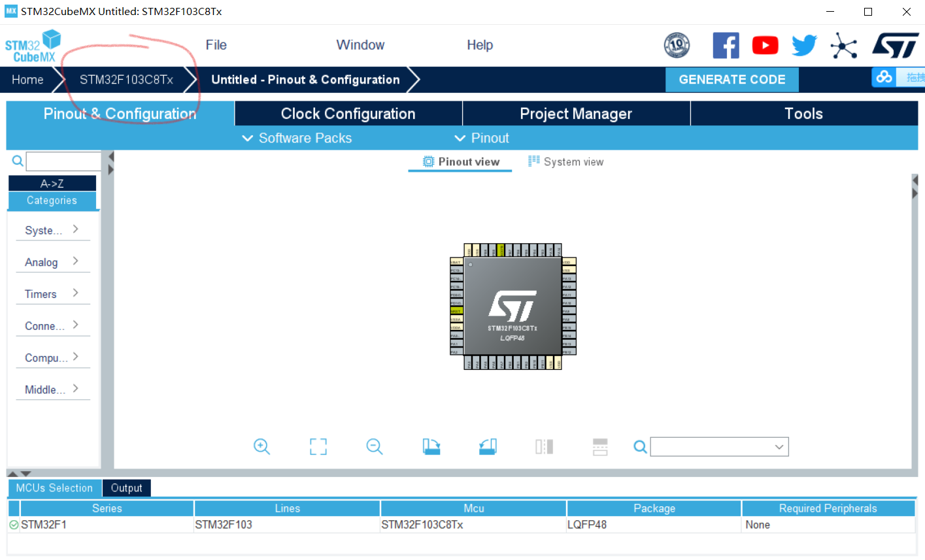The height and width of the screenshot is (560, 925).
Task: Open the Project Manager tab
Action: (575, 113)
